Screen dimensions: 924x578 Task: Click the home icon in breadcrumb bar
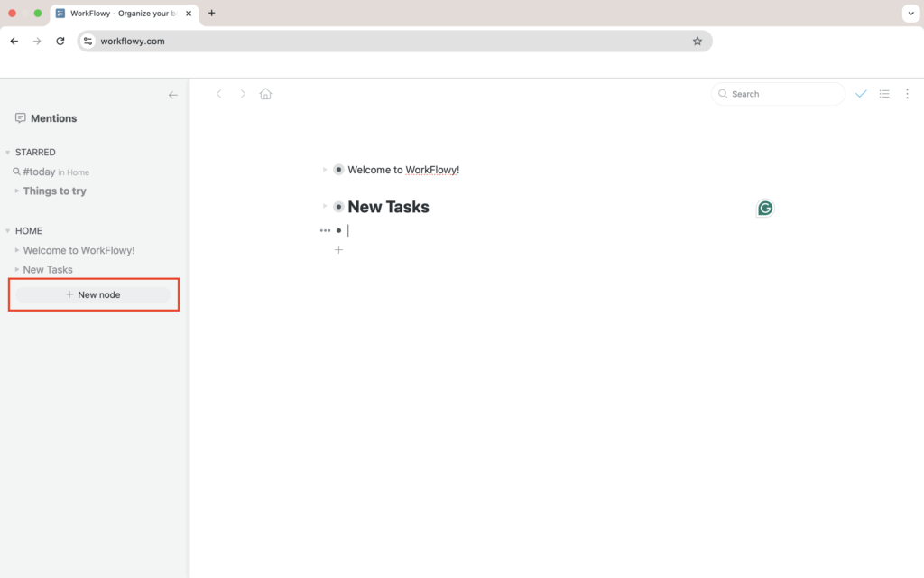265,94
